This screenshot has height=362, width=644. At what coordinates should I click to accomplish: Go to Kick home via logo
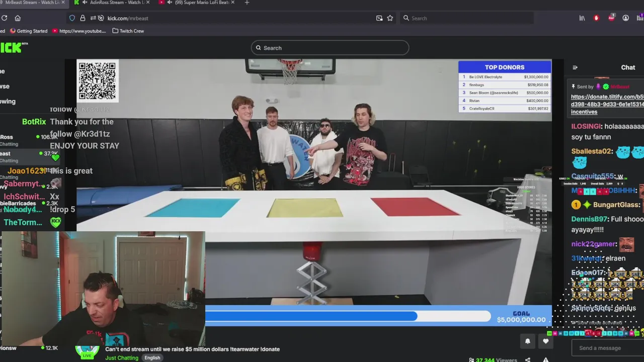pos(14,47)
